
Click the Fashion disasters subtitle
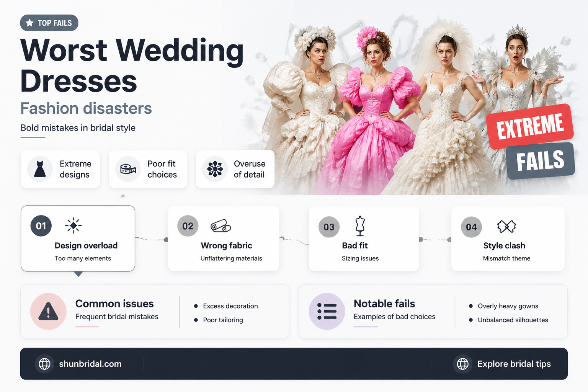click(86, 108)
